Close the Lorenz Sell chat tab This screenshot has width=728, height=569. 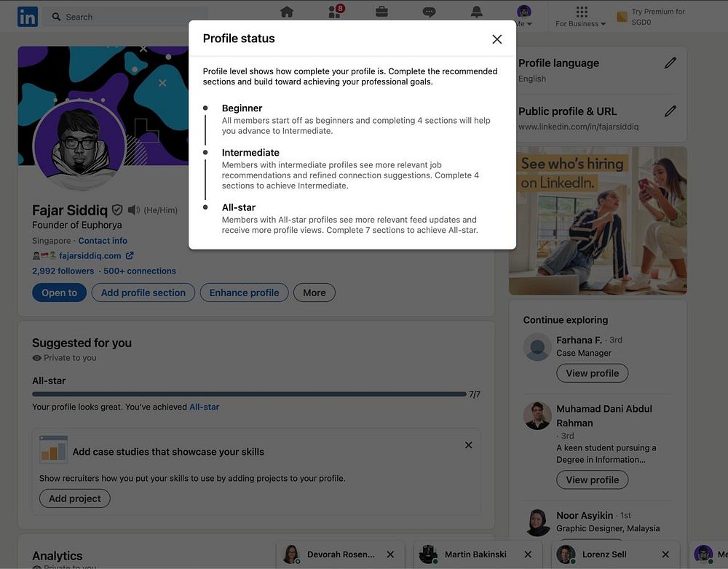[665, 554]
